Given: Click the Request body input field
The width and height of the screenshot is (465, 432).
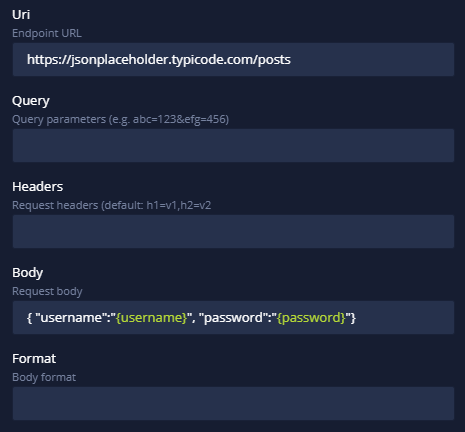Looking at the screenshot, I should tap(233, 317).
